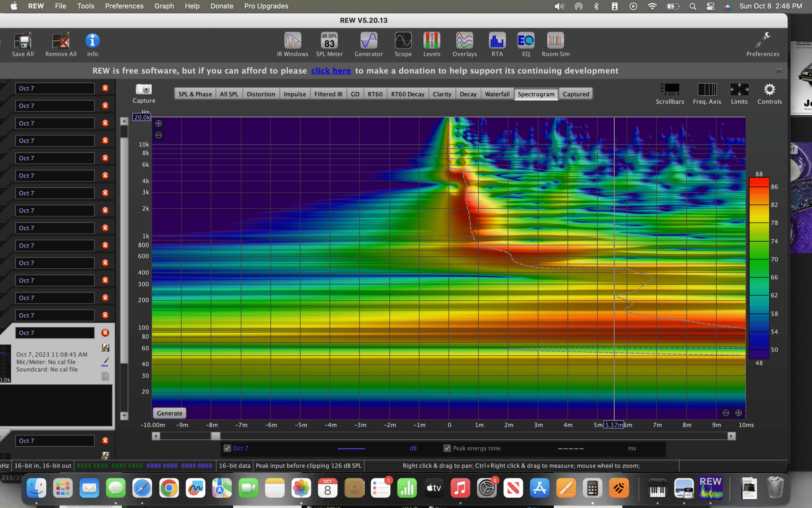Click the horizontal scrollbar thumb below the graph
The image size is (812, 508).
[215, 436]
